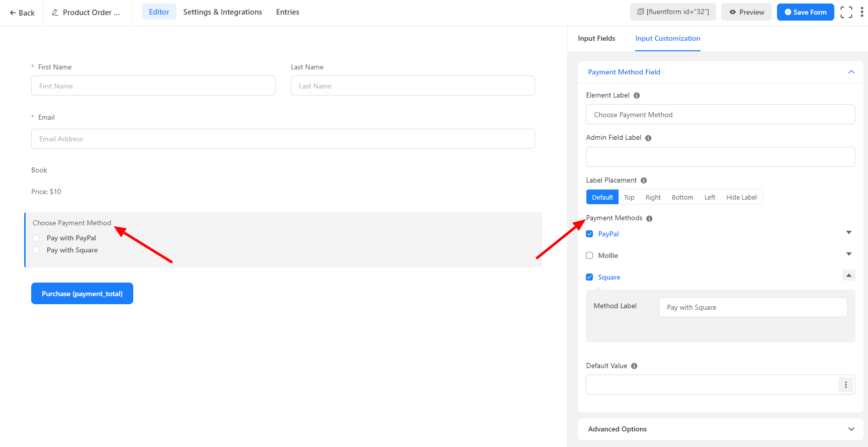This screenshot has height=447, width=868.
Task: Enable the Mollie payment method checkbox
Action: click(x=589, y=255)
